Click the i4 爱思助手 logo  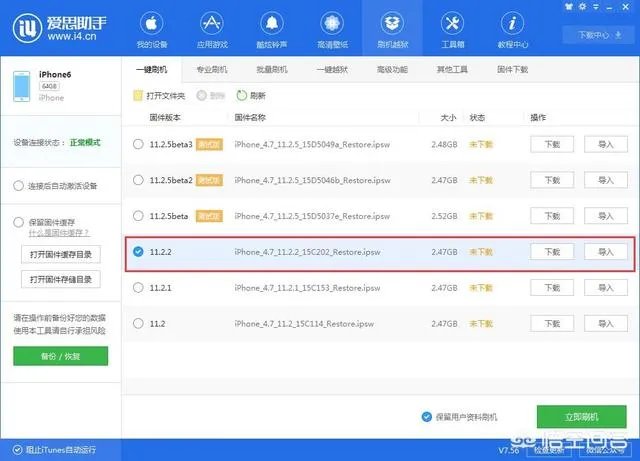coord(59,28)
